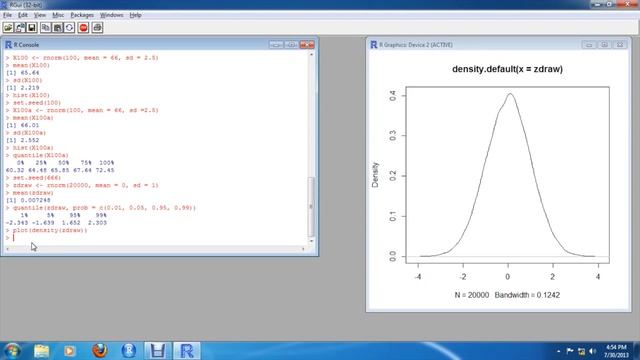Open the Help menu
640x360 pixels.
pyautogui.click(x=135, y=15)
